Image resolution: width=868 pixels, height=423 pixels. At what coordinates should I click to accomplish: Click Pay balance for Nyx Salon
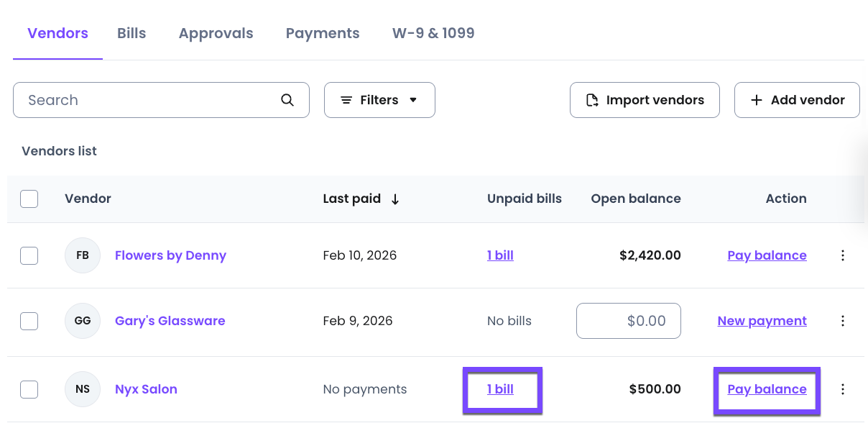tap(767, 389)
